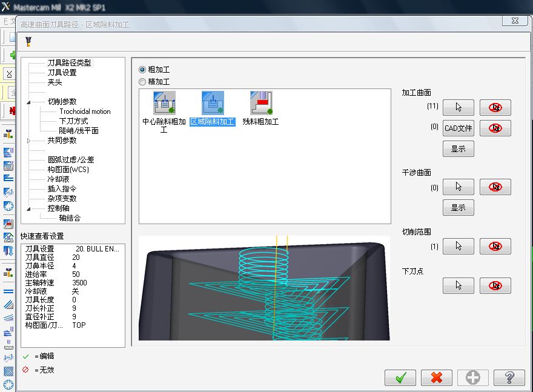Open the 陡峭/浅平面 page in the tree
533x392 pixels.
click(x=79, y=131)
